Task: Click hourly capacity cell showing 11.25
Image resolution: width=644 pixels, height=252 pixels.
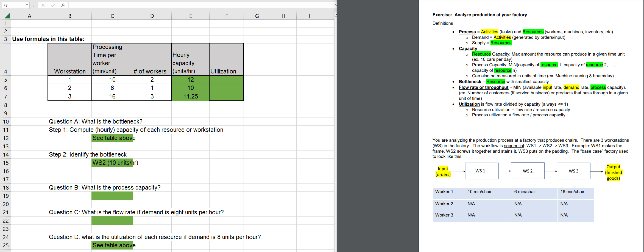Action: [191, 96]
